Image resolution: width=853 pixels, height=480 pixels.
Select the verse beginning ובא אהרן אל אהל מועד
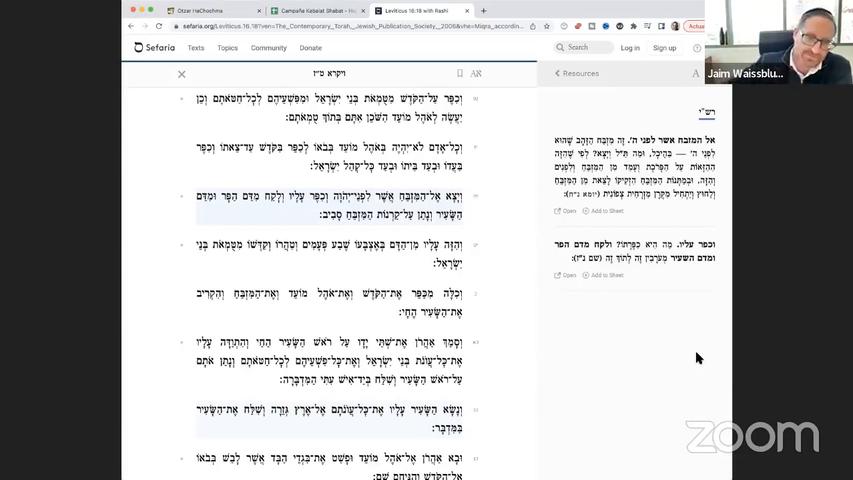pyautogui.click(x=329, y=467)
